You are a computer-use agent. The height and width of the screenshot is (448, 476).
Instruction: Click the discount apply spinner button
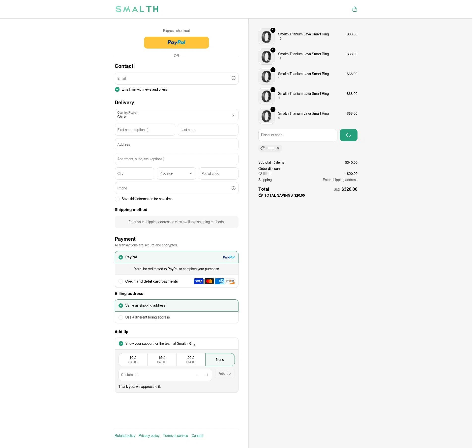point(348,135)
